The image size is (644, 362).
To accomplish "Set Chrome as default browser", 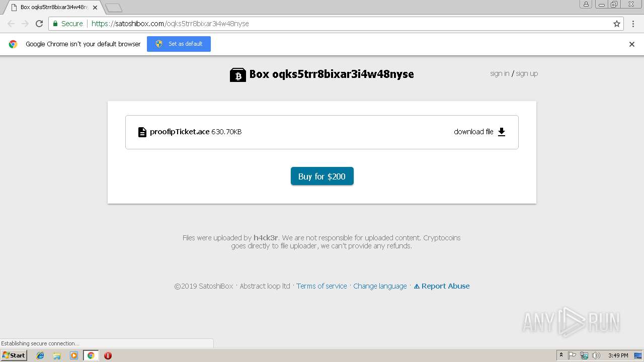I will (x=179, y=44).
